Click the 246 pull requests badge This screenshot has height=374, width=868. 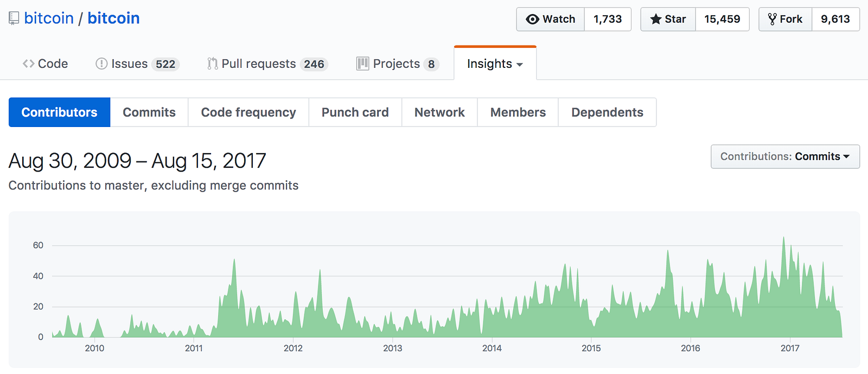coord(314,64)
